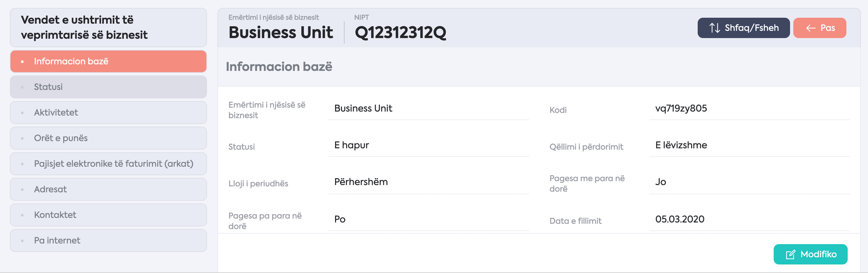Select the Informacion bazë sidebar item
868x273 pixels.
point(108,61)
